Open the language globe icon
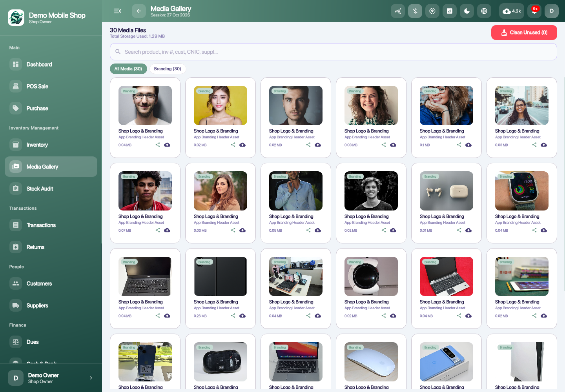Viewport: 565px width, 392px height. coord(484,11)
